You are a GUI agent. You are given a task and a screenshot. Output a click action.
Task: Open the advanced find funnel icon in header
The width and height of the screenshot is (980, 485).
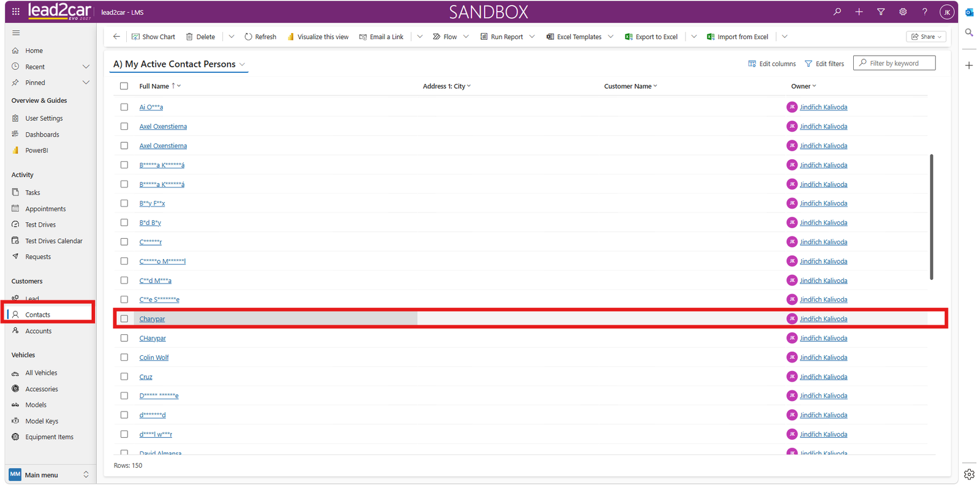click(x=881, y=12)
